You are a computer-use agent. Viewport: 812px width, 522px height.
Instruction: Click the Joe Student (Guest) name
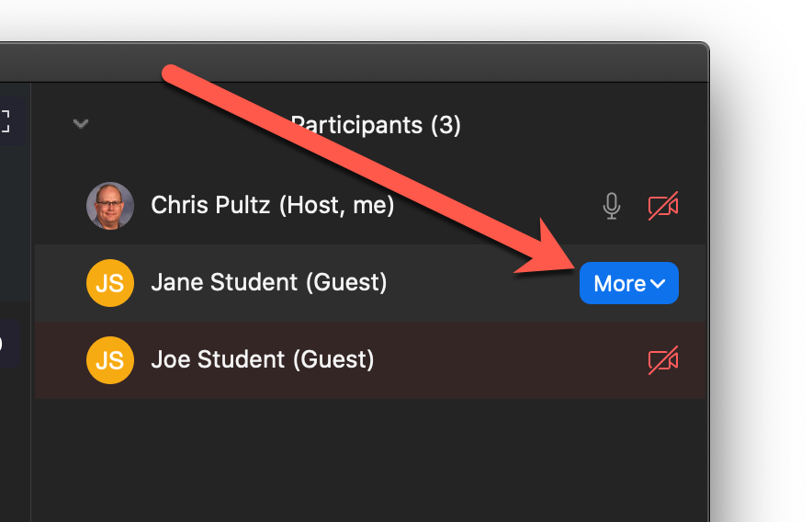[263, 359]
